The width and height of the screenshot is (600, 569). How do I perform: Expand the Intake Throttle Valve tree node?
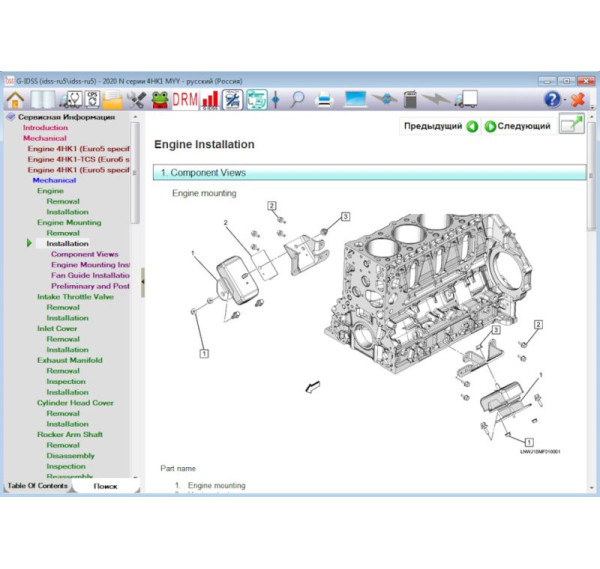(75, 297)
